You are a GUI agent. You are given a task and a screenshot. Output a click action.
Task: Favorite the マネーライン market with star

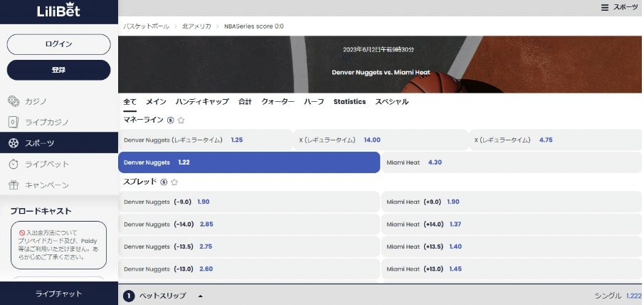pyautogui.click(x=181, y=120)
